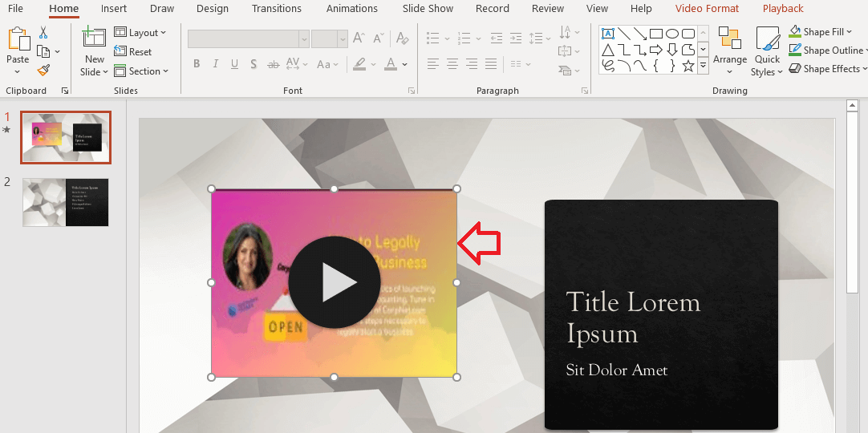Click the Cut scissors icon
The image size is (868, 433).
point(43,32)
